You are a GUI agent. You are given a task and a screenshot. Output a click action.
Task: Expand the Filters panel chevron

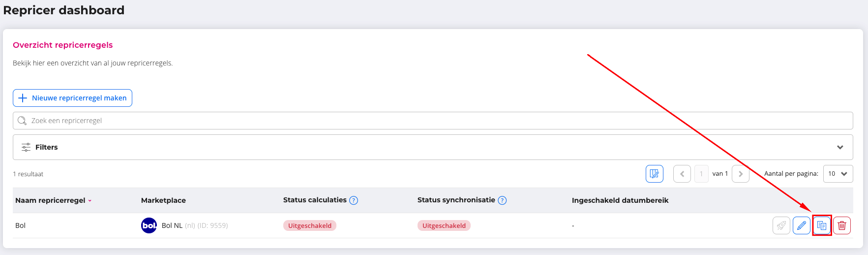tap(840, 147)
